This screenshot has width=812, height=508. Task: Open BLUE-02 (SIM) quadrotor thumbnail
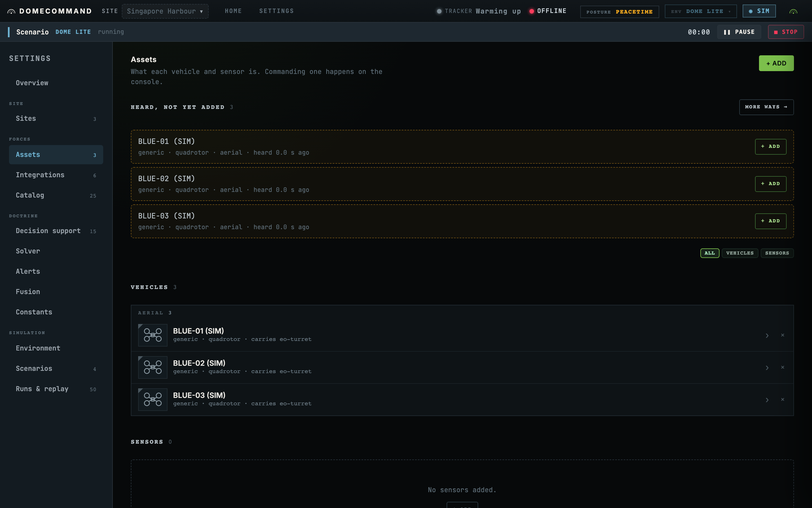tap(153, 367)
